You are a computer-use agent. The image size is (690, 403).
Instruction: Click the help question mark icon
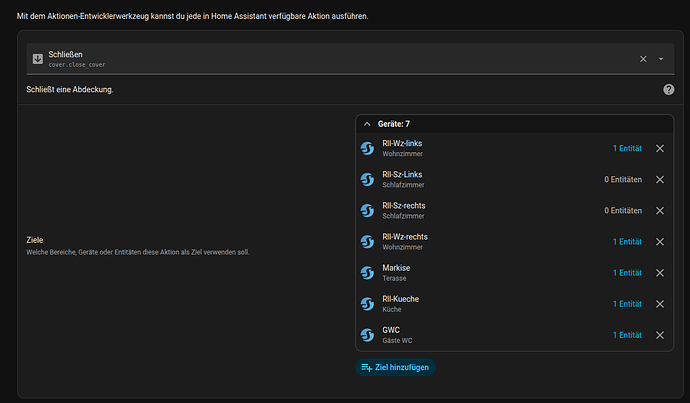click(668, 89)
